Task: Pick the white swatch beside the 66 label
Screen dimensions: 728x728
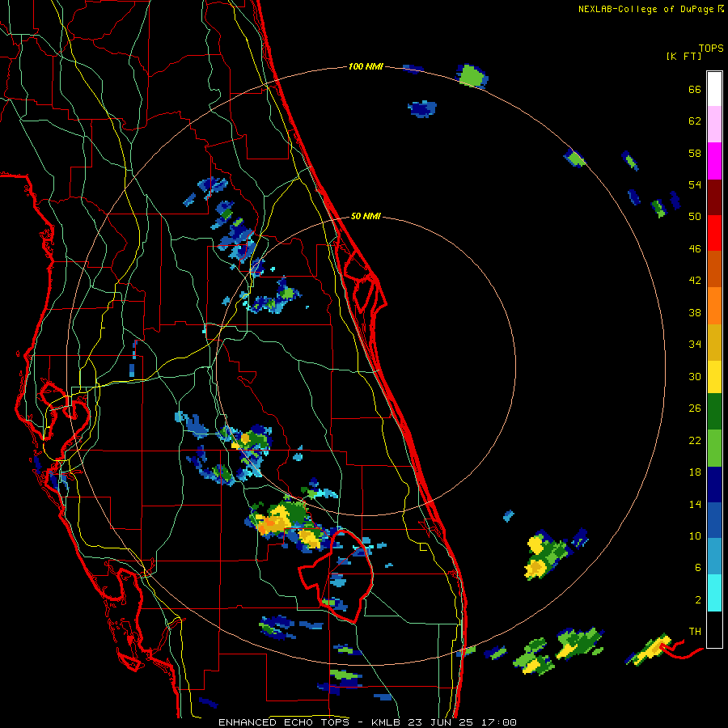Action: point(714,89)
